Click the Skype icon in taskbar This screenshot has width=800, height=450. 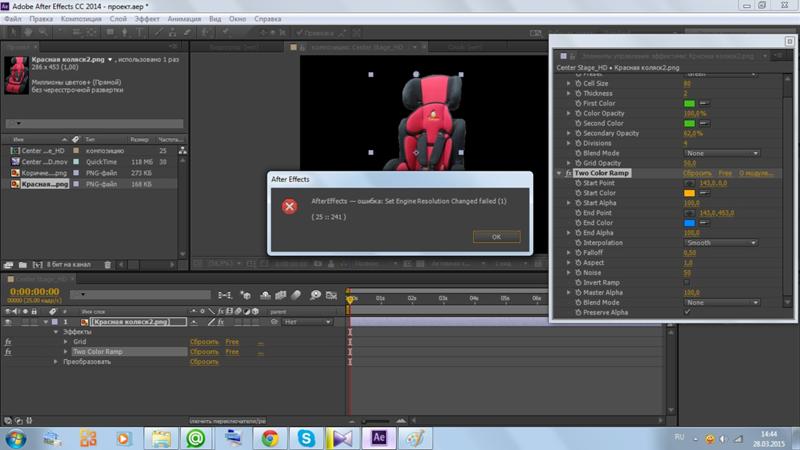306,438
